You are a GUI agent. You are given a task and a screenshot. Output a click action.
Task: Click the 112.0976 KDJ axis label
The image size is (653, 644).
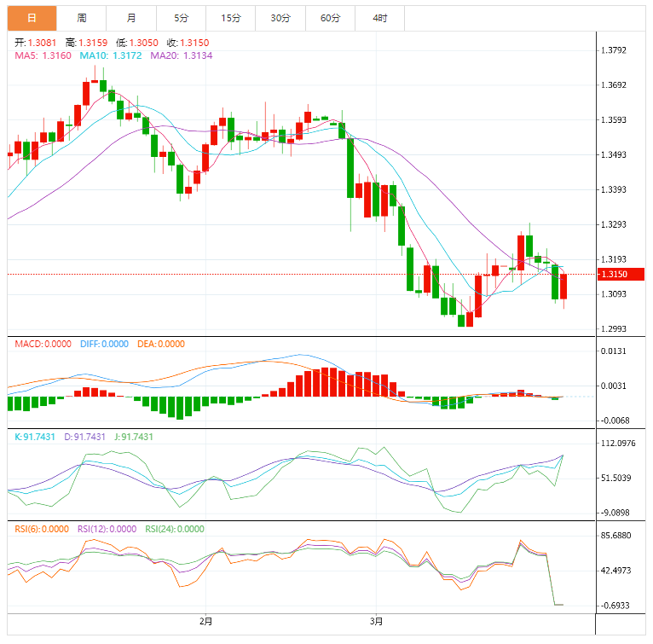click(x=618, y=443)
